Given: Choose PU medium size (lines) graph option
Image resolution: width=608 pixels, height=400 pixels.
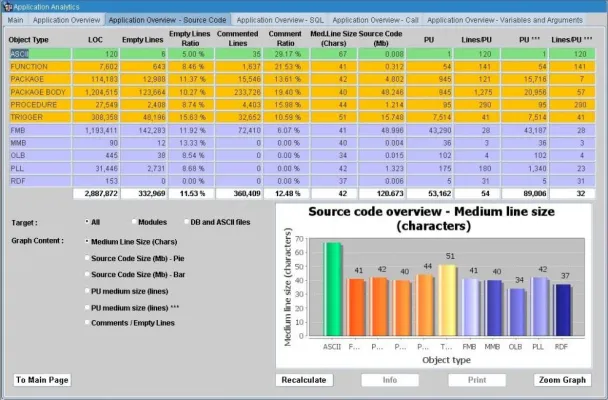Looking at the screenshot, I should click(88, 292).
